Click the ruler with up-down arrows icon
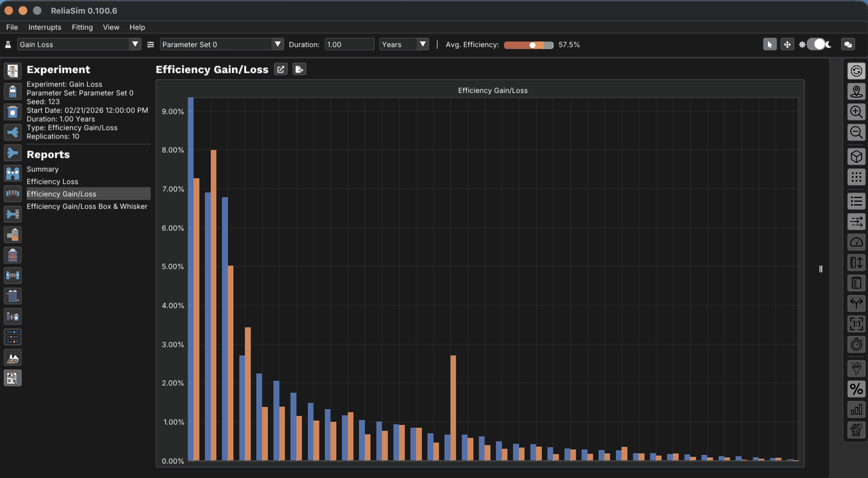868x478 pixels. (x=856, y=262)
